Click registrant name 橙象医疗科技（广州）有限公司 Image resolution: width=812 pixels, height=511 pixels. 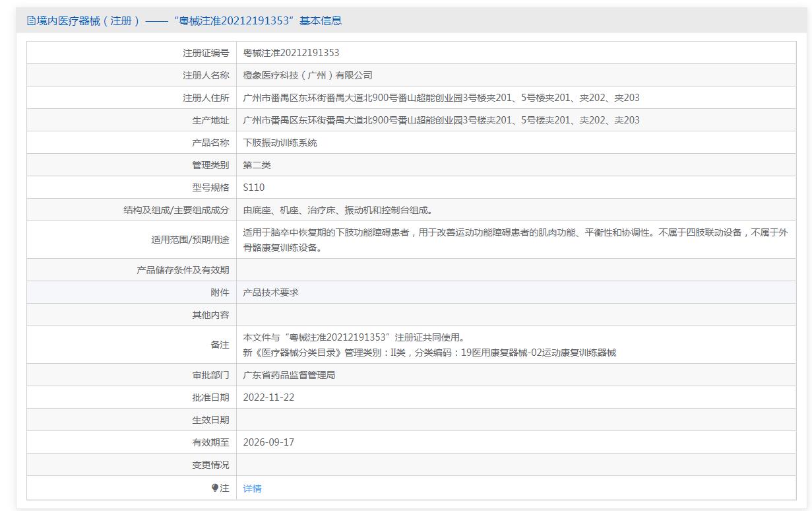point(307,75)
